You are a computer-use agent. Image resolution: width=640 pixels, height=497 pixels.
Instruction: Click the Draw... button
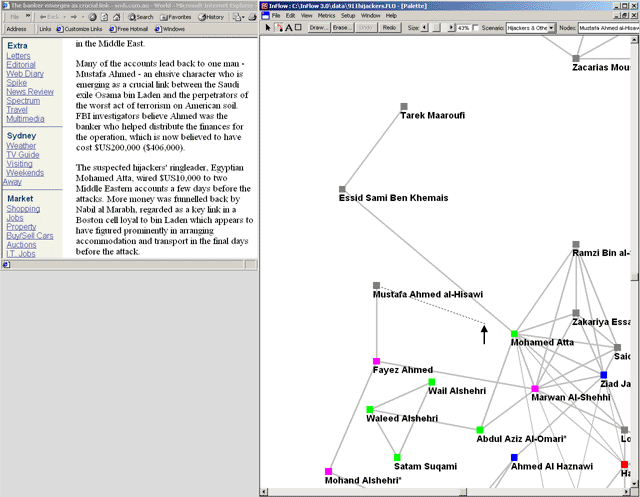[320, 28]
